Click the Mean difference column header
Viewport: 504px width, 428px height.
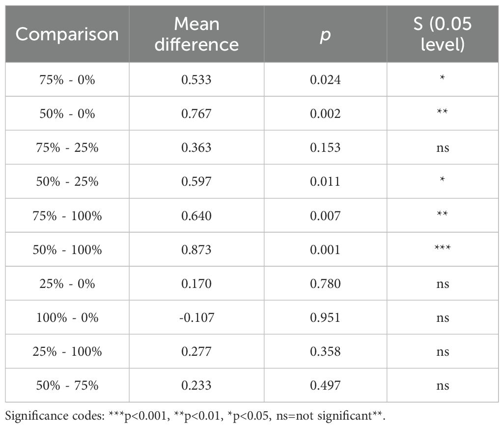pyautogui.click(x=196, y=34)
